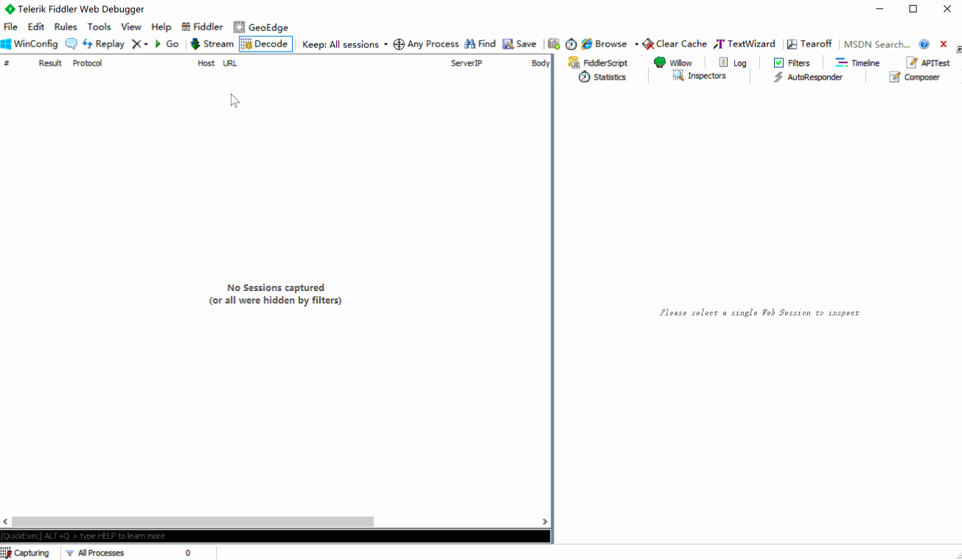Open the Remove sessions X dropdown arrow
Viewport: 962px width, 560px height.
[x=145, y=44]
